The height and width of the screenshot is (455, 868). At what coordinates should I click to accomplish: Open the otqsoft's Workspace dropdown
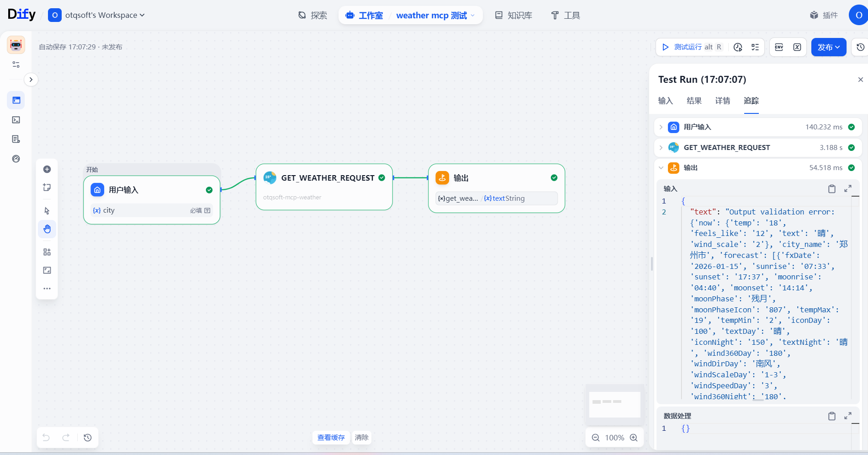[x=97, y=15]
